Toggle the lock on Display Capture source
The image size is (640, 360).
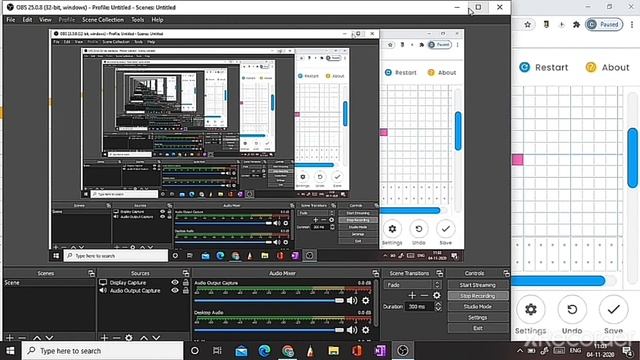tap(186, 282)
